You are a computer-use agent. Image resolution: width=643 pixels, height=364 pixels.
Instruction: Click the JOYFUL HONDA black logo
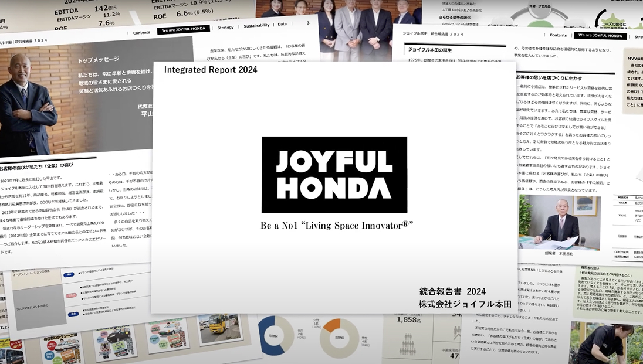[x=334, y=175]
